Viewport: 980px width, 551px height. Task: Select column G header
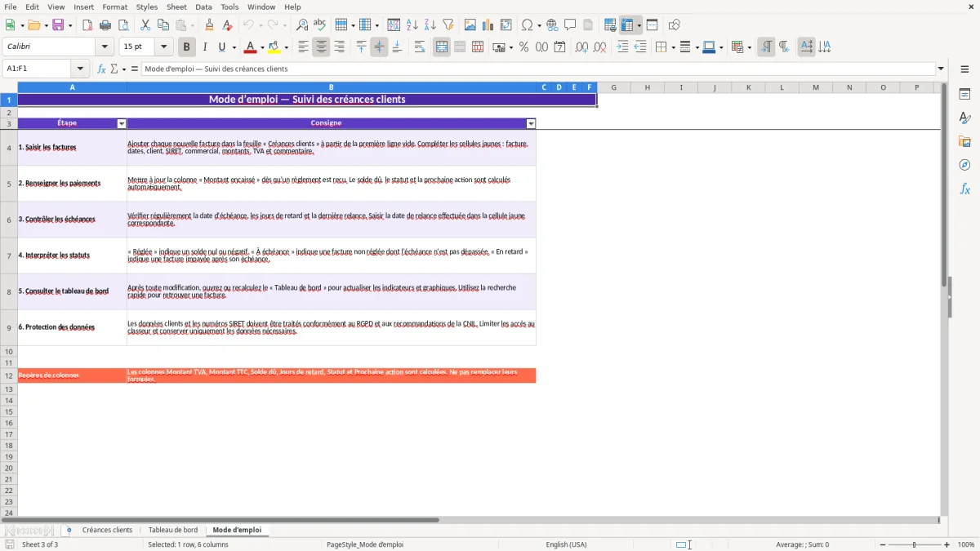(x=613, y=87)
